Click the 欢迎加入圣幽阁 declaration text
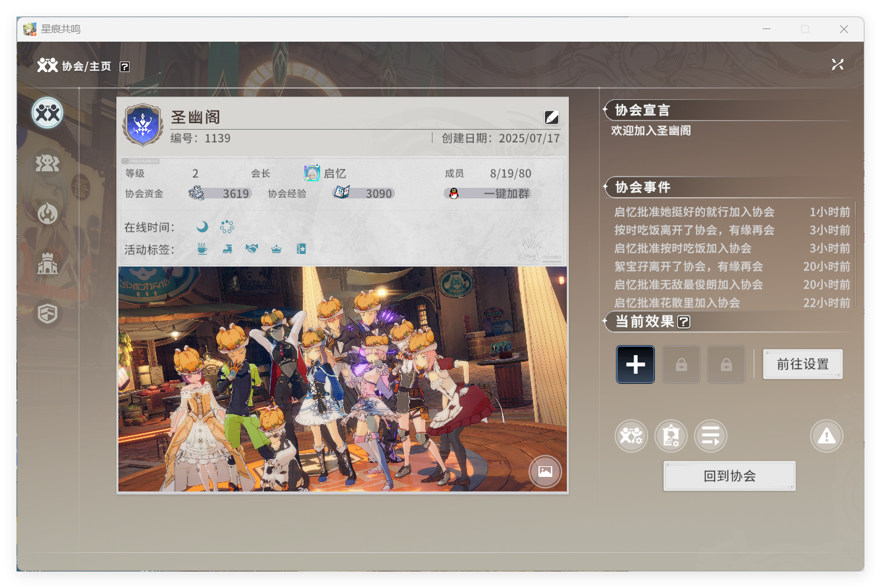Screen dimensions: 881x588 (x=651, y=130)
